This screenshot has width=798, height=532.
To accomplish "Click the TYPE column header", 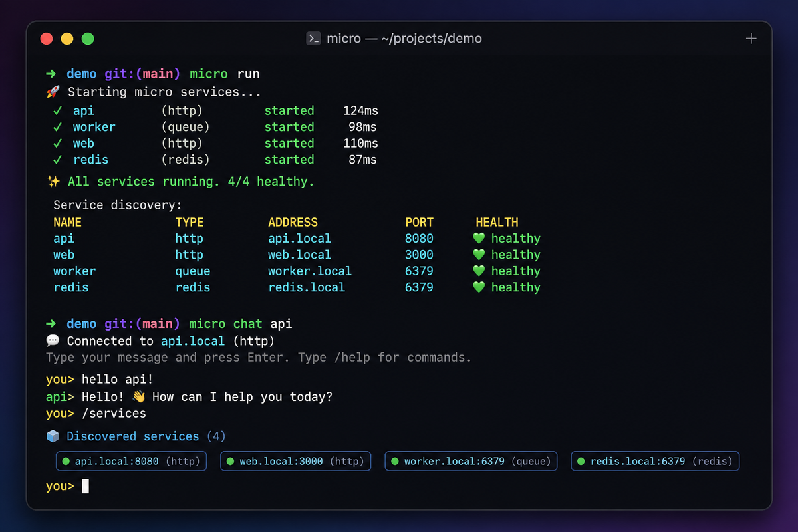I will pyautogui.click(x=190, y=223).
